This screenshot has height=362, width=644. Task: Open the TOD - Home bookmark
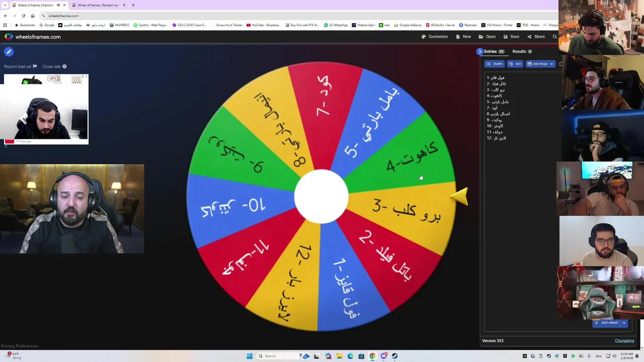pyautogui.click(x=527, y=25)
